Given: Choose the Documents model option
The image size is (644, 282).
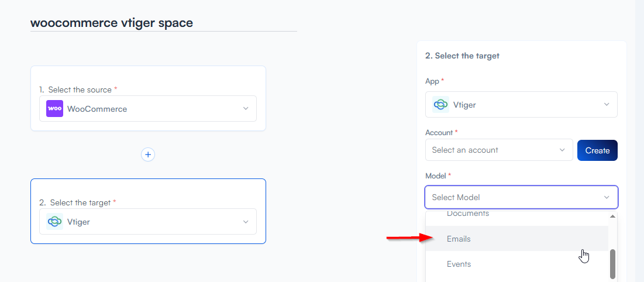Looking at the screenshot, I should click(x=467, y=214).
